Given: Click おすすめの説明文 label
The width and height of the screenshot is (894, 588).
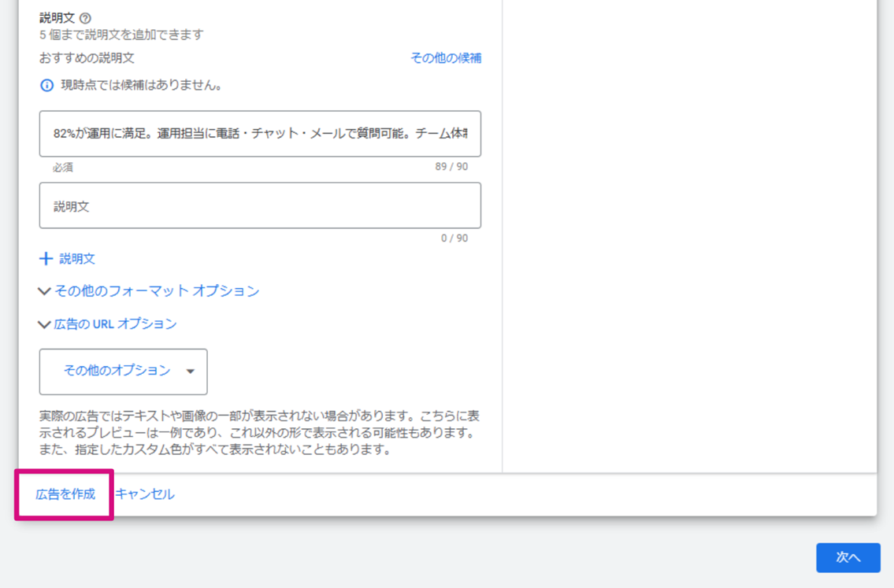Looking at the screenshot, I should click(87, 58).
